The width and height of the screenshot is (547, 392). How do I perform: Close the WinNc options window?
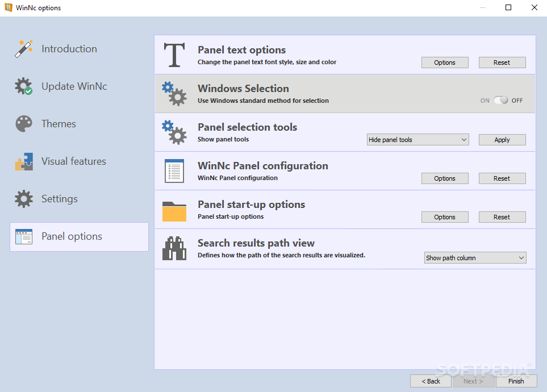click(534, 8)
